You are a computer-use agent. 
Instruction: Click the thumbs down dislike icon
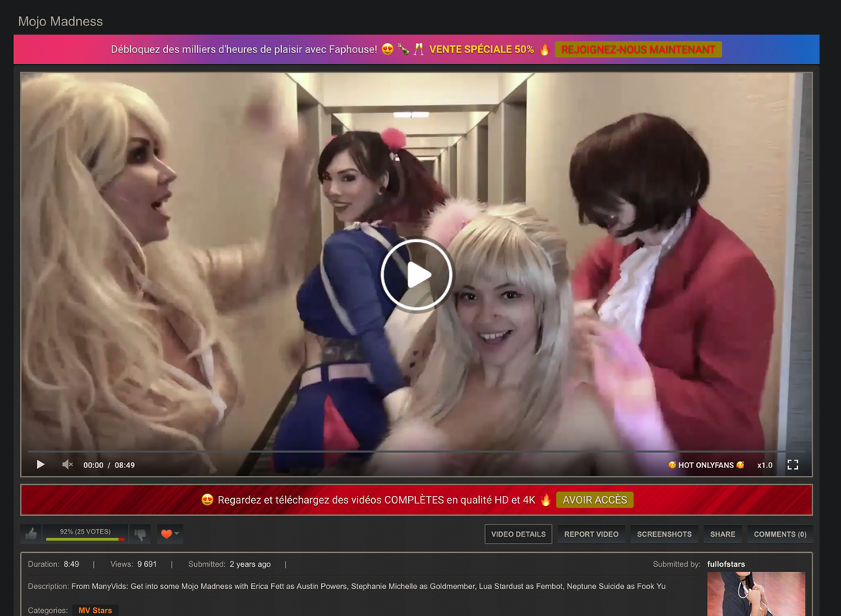[140, 534]
